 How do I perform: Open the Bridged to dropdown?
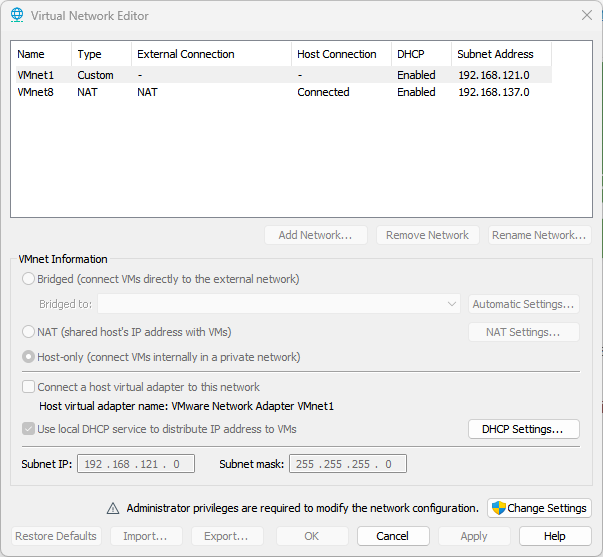pos(279,304)
